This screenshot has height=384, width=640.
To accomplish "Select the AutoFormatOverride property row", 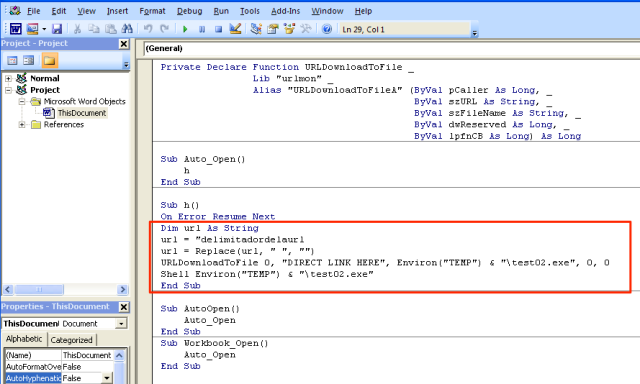I will point(59,367).
